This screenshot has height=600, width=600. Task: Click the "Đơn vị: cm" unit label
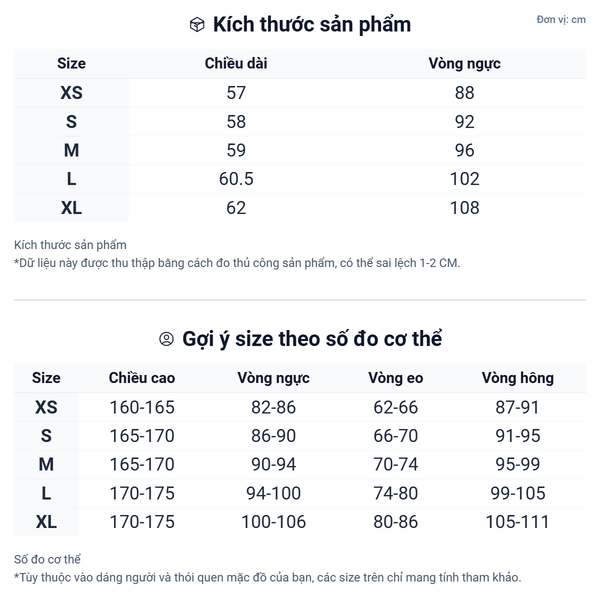561,20
